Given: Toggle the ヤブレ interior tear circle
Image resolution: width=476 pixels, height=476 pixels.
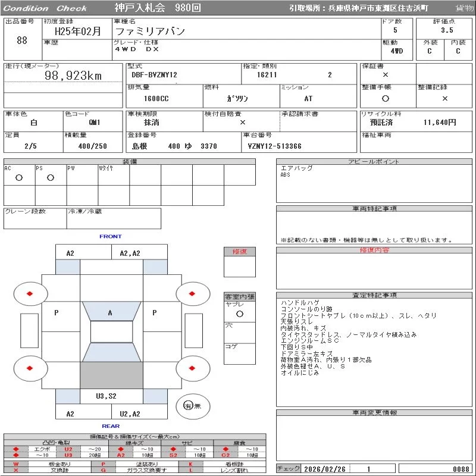Looking at the screenshot, I should (239, 313).
